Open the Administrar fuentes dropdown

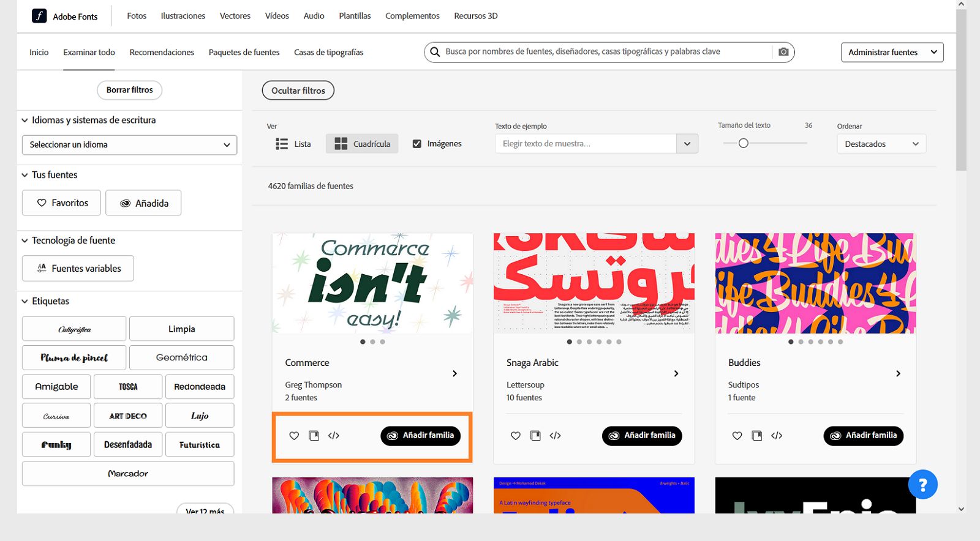point(892,52)
